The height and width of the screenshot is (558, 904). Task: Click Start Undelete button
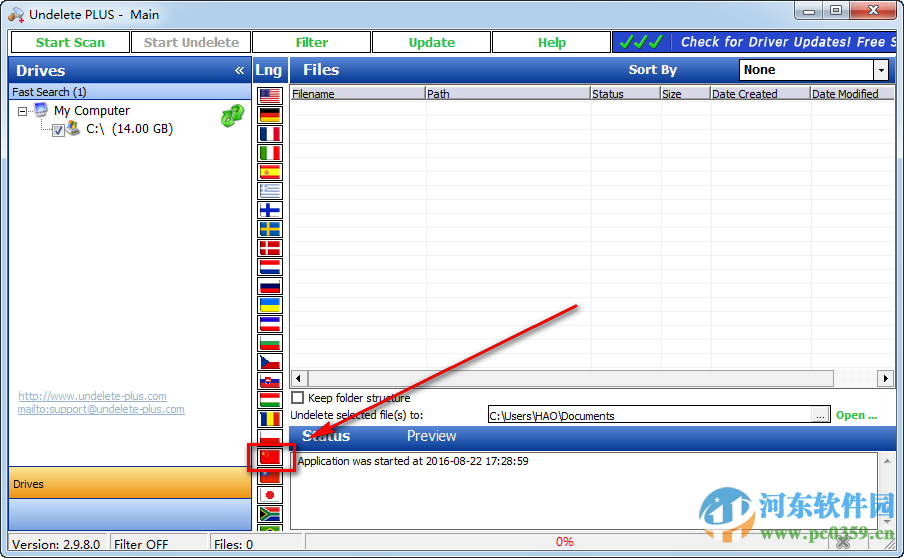pyautogui.click(x=191, y=42)
